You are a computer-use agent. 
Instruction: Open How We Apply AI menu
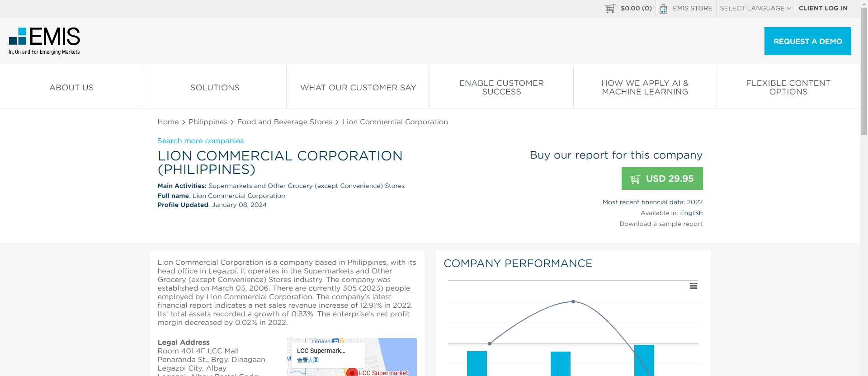pos(645,87)
